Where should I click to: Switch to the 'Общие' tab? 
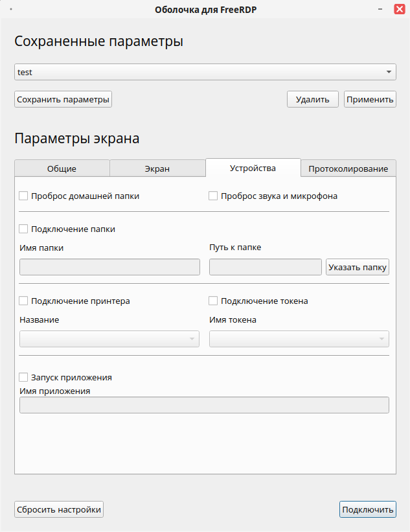(x=62, y=168)
